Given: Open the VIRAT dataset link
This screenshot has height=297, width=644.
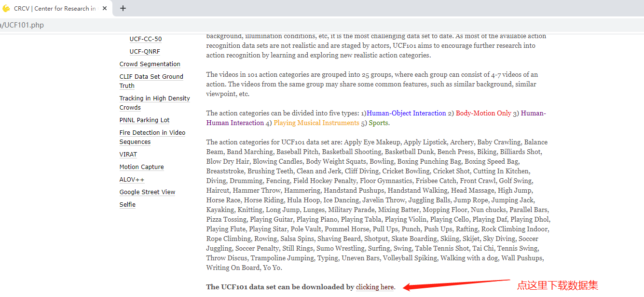Looking at the screenshot, I should click(128, 155).
